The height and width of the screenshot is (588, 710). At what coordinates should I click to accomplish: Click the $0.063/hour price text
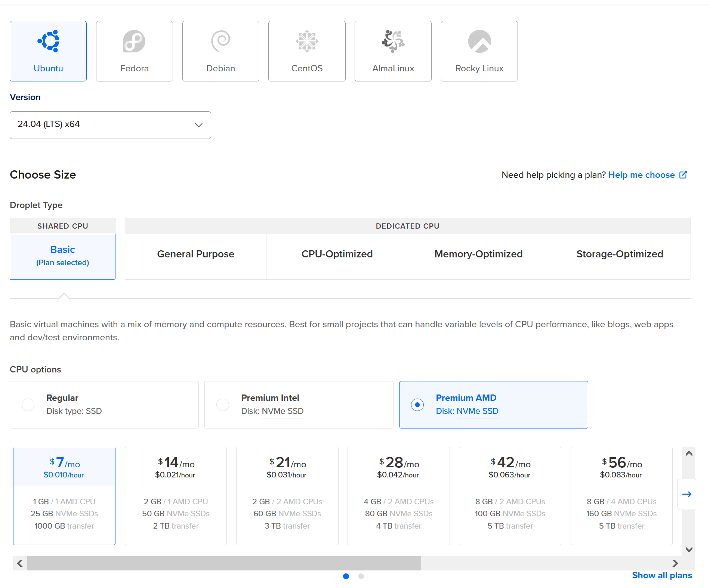tap(509, 475)
